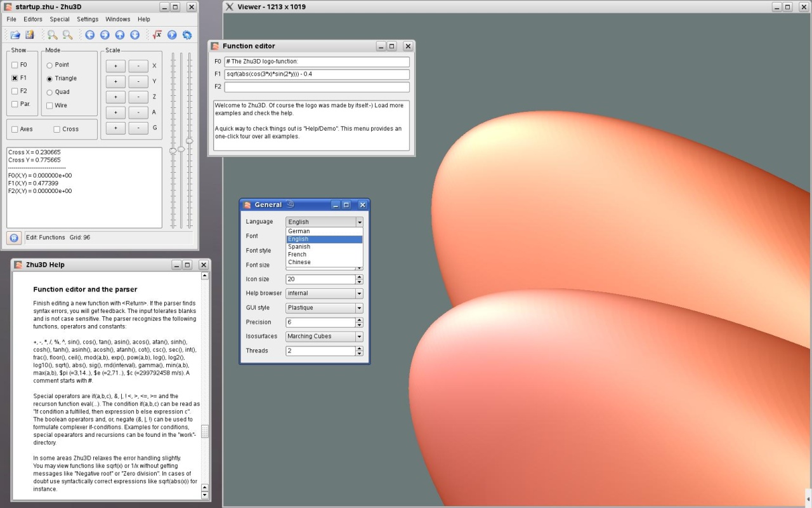
Task: Open the Windows menu
Action: click(x=118, y=20)
